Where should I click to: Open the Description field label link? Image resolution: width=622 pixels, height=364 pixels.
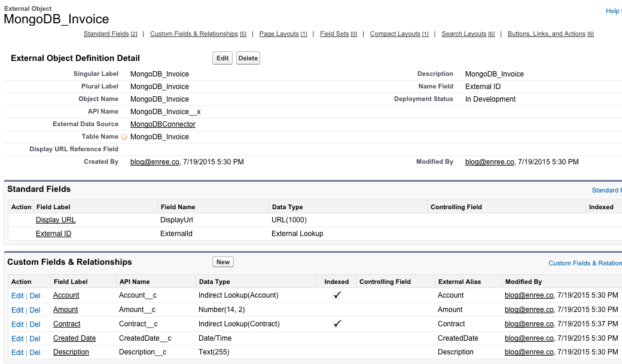[x=71, y=351]
